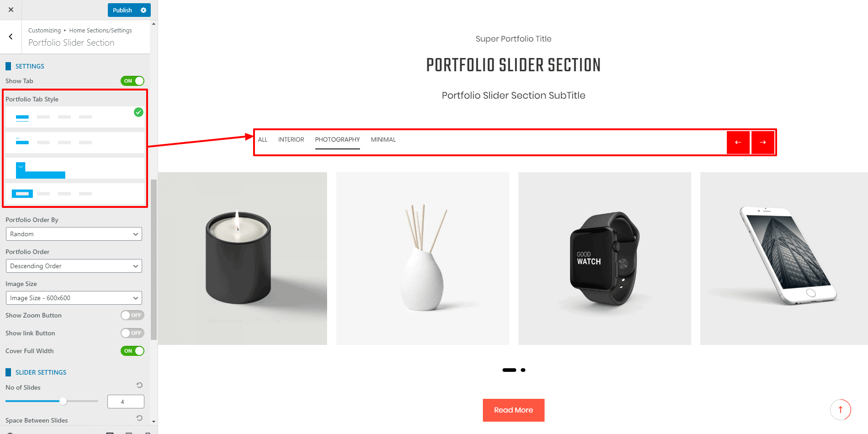
Task: Expand the Descending Order dropdown
Action: 74,266
